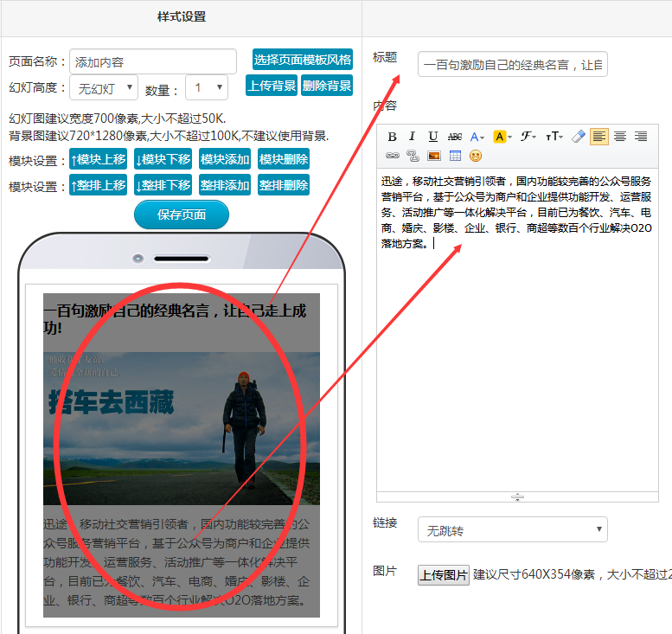Click the unlink icon

click(x=413, y=156)
